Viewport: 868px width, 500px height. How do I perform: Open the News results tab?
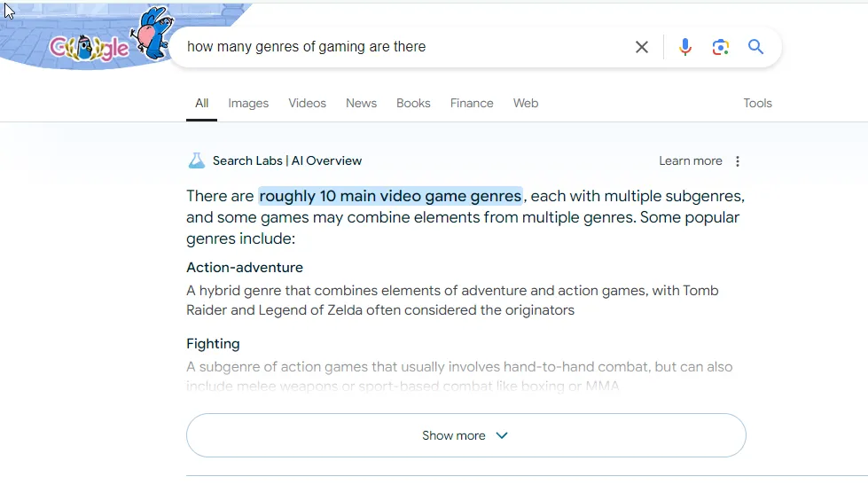click(361, 104)
